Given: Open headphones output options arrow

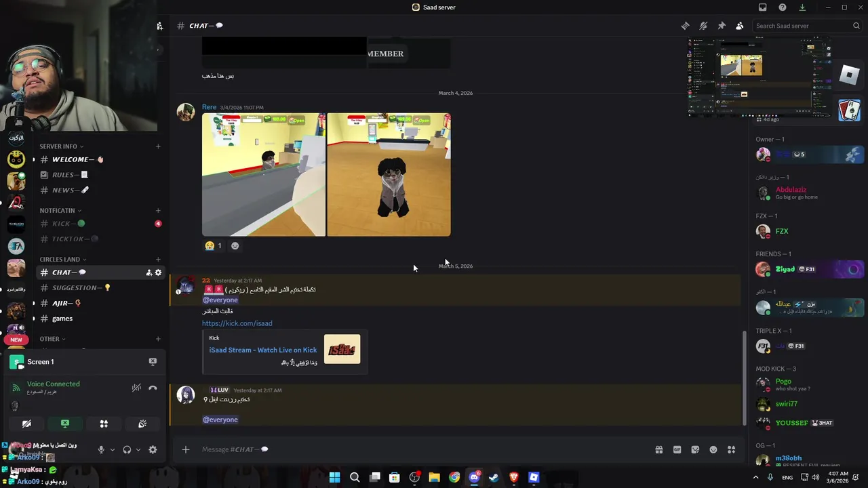Looking at the screenshot, I should [138, 449].
